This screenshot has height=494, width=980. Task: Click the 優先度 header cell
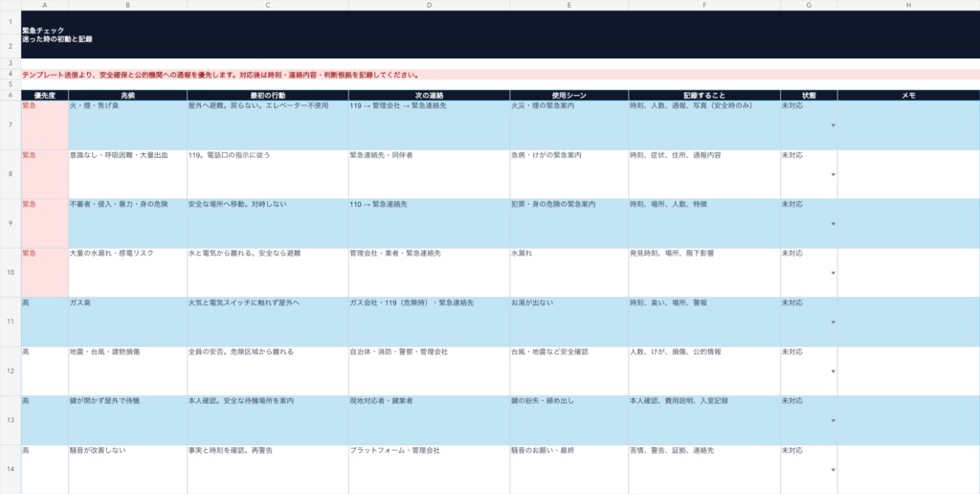[x=45, y=96]
